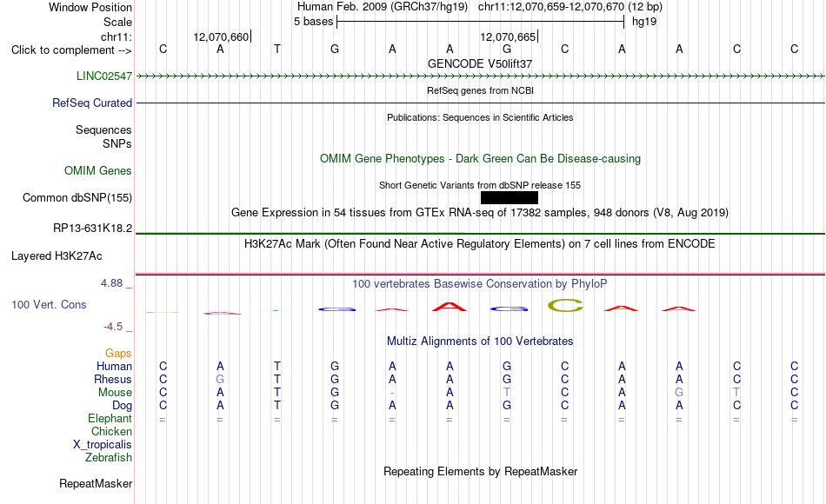
Task: Click the H3K27Ac Mark ENCODE track title
Action: point(480,244)
